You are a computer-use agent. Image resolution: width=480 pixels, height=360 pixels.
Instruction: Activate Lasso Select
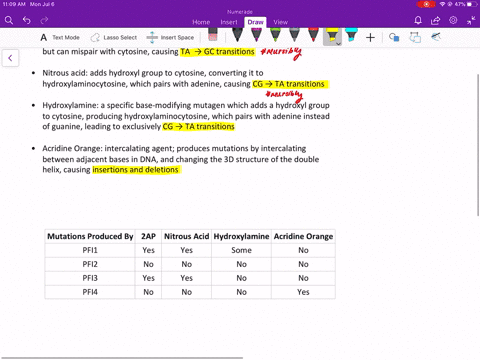[x=114, y=37]
